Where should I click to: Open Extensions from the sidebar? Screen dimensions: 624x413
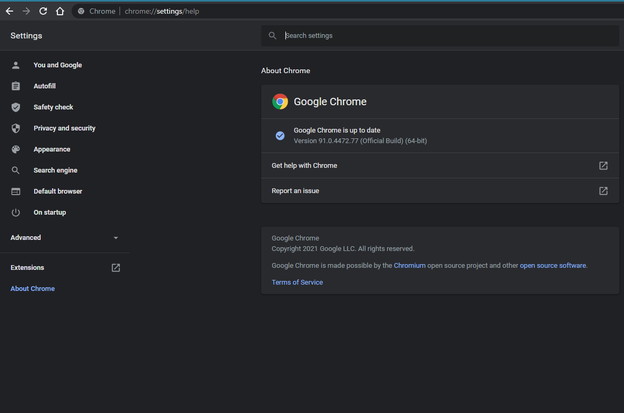(27, 268)
